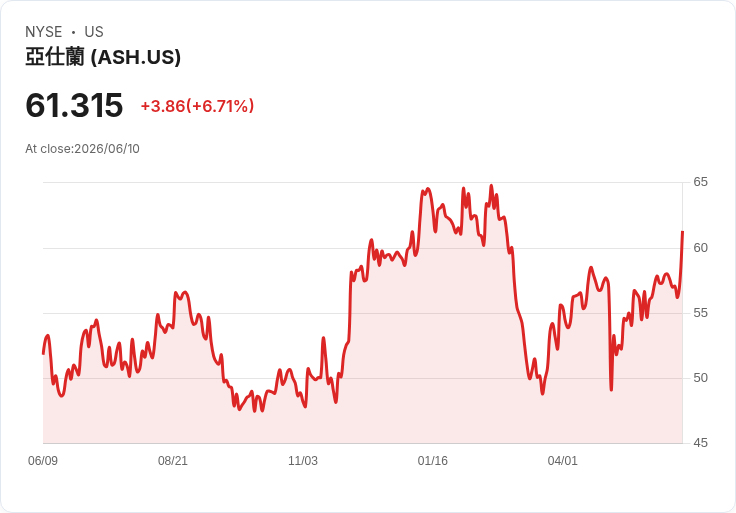This screenshot has height=513, width=736.
Task: Click the 61.315 current price
Action: tap(74, 105)
